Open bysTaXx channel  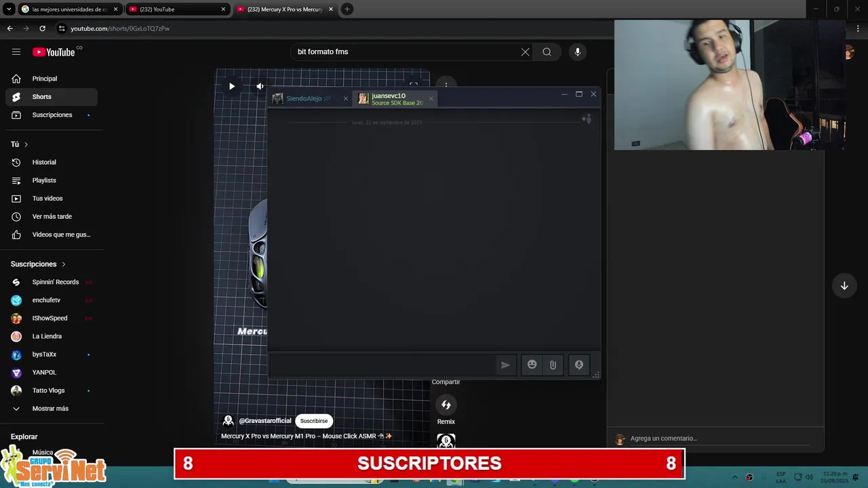click(52, 354)
